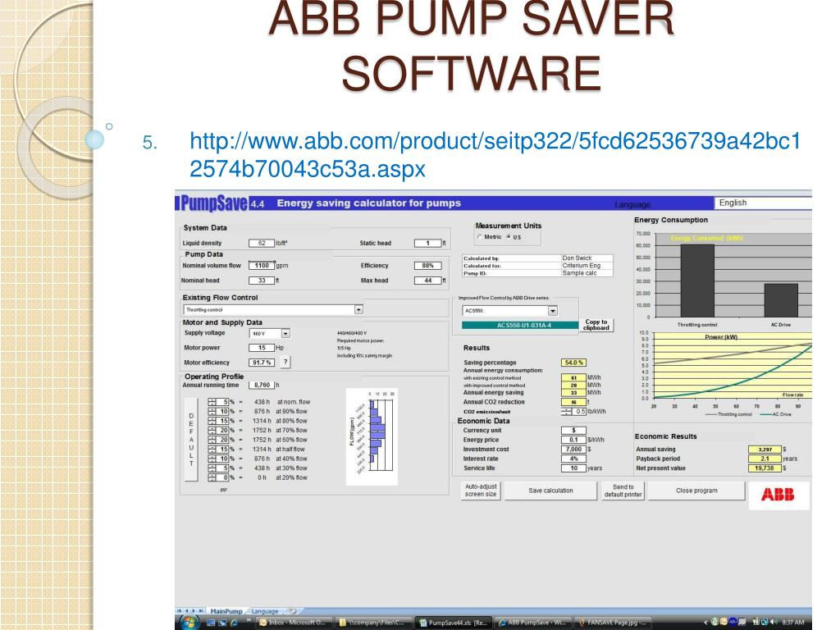Open \\company\Files taskbar folder window
Viewport: 840px width, 630px height.
374,623
